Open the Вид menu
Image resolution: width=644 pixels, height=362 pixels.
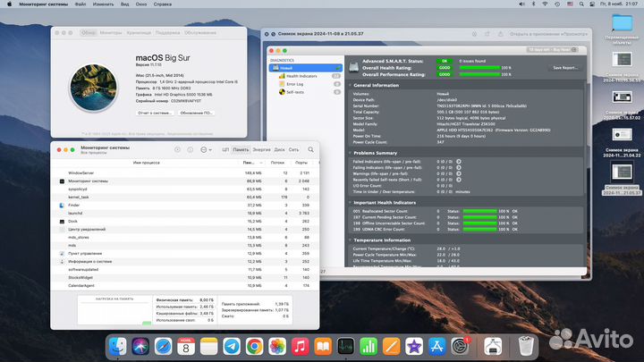point(125,4)
